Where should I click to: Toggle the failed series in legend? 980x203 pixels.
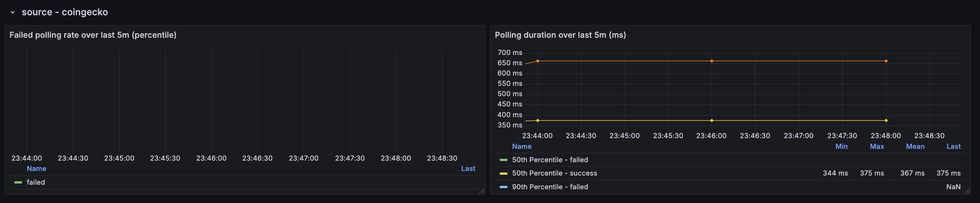[36, 182]
